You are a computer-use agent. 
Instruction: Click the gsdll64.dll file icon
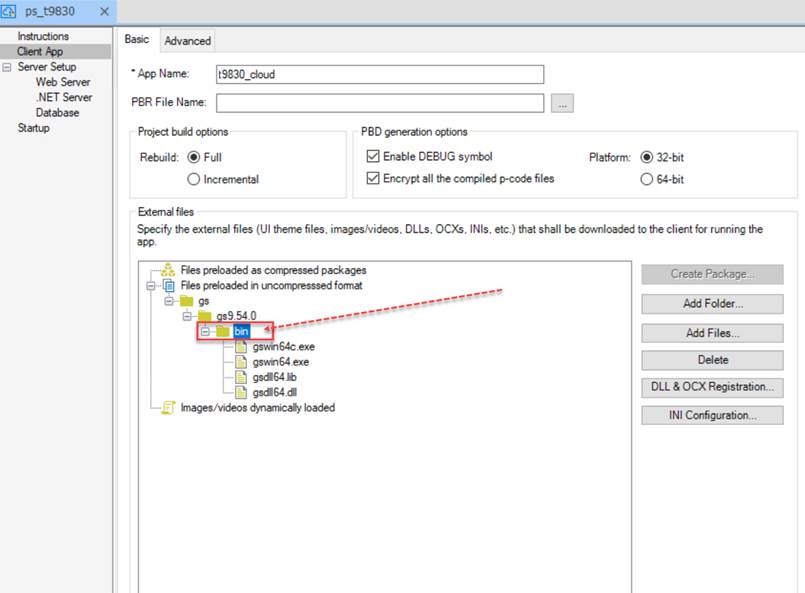pos(241,392)
